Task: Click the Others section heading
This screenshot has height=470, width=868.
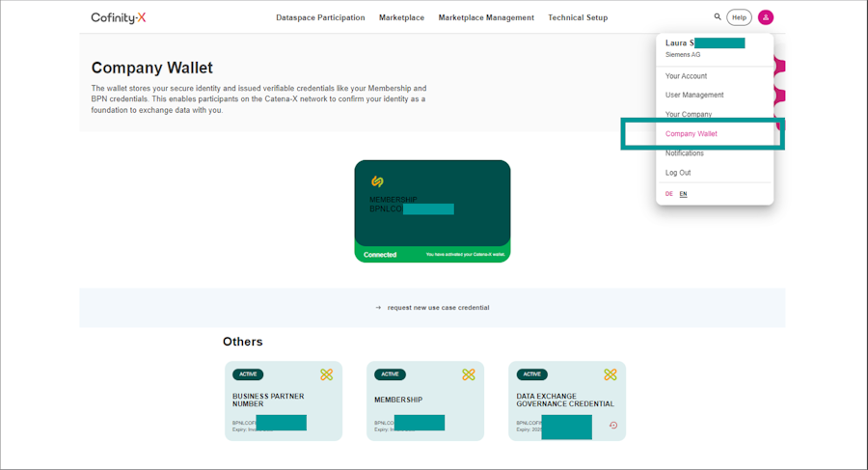Action: tap(242, 342)
